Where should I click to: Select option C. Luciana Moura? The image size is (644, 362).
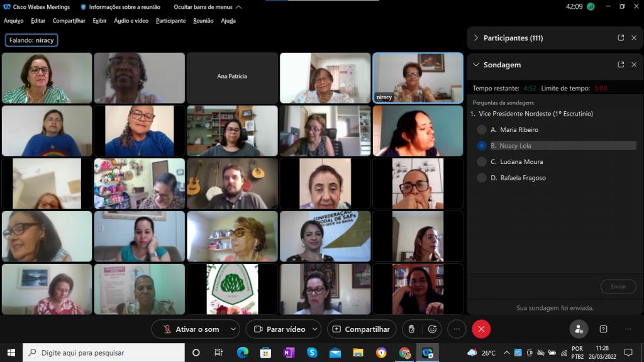tap(482, 162)
